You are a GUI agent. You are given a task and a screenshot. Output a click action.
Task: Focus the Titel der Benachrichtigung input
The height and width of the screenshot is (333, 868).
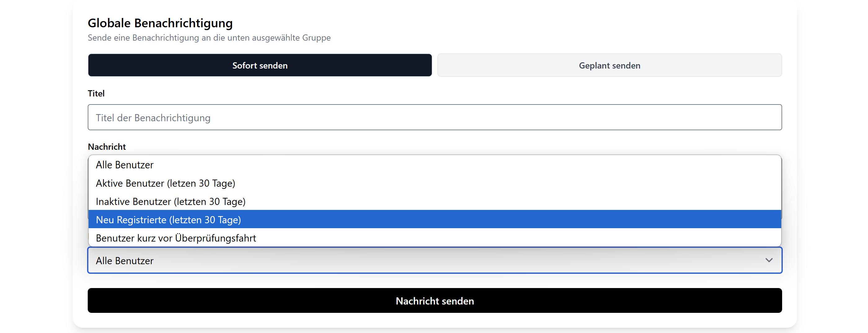[434, 117]
